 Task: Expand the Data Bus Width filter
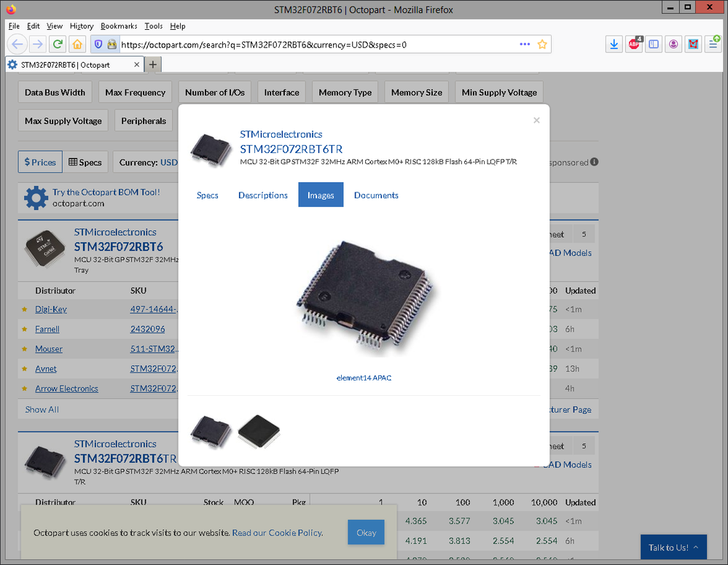click(x=55, y=93)
